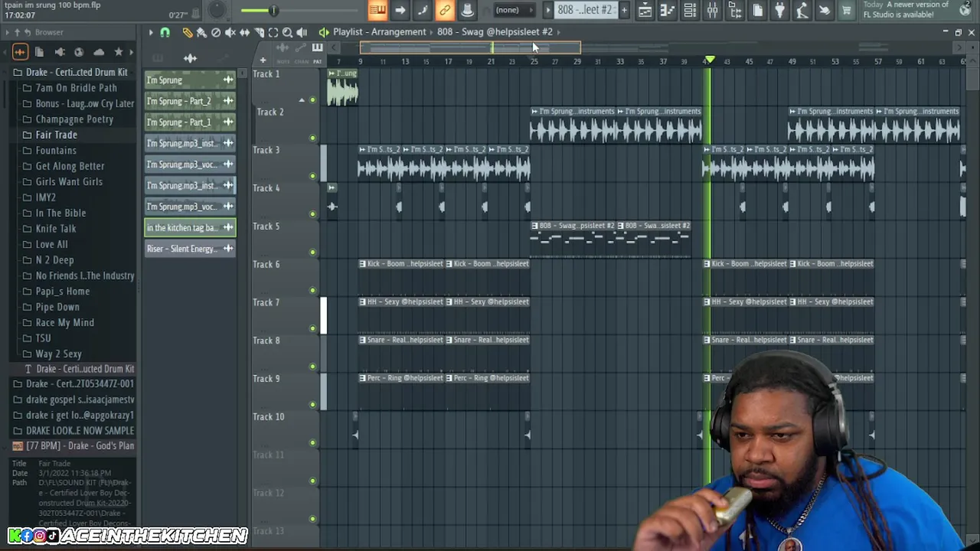Open the mixer from top toolbar
The height and width of the screenshot is (551, 980).
tap(712, 10)
